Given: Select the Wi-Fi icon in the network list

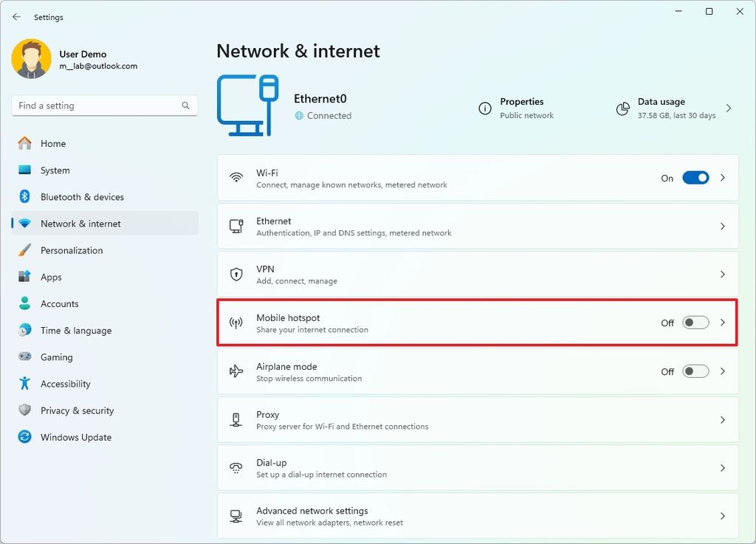Looking at the screenshot, I should point(236,177).
